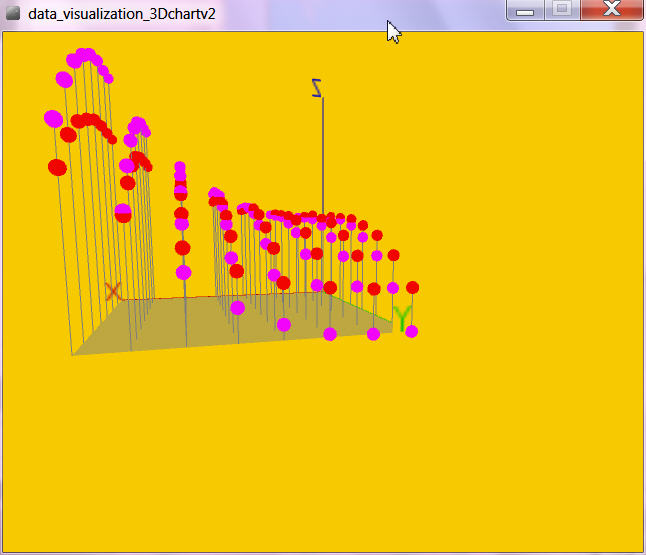The width and height of the screenshot is (646, 555).
Task: Click the maximize button in title bar
Action: tap(562, 10)
